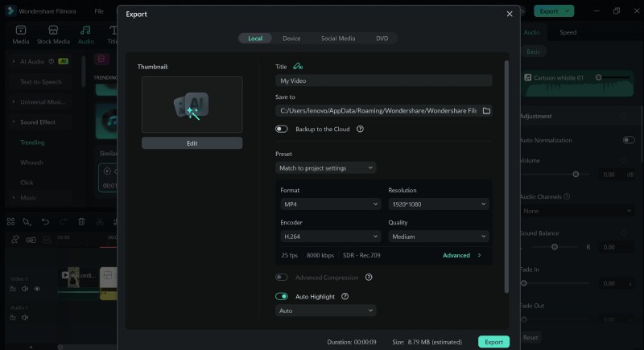Open the Stock Media panel icon
The image size is (644, 350).
pyautogui.click(x=53, y=34)
